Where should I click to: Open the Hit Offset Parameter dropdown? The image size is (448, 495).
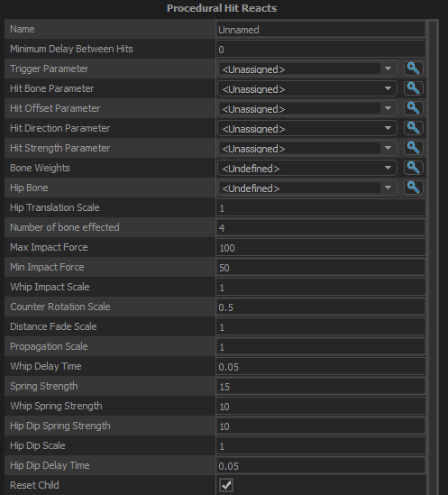coord(306,108)
